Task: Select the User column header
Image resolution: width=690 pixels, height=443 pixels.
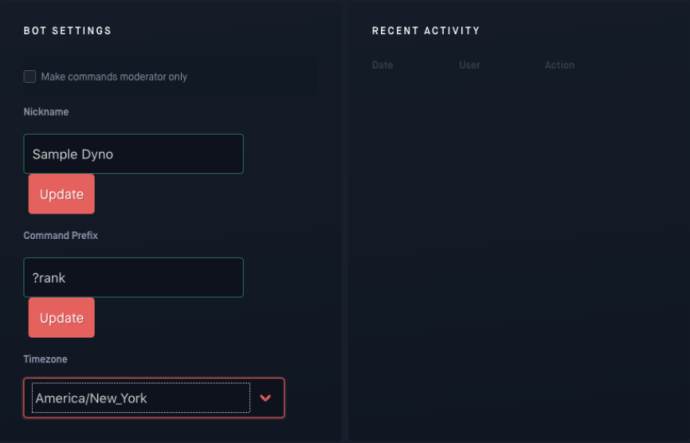Action: (x=470, y=65)
